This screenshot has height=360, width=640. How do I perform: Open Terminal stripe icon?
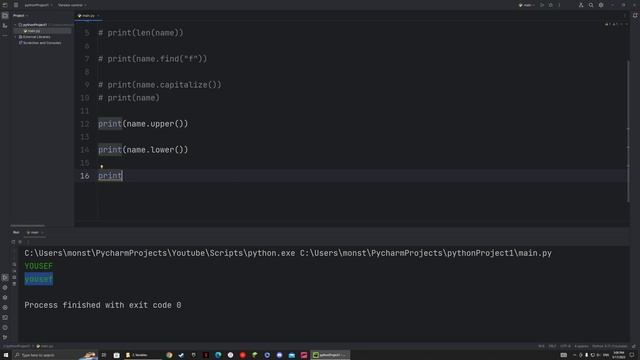pyautogui.click(x=5, y=318)
